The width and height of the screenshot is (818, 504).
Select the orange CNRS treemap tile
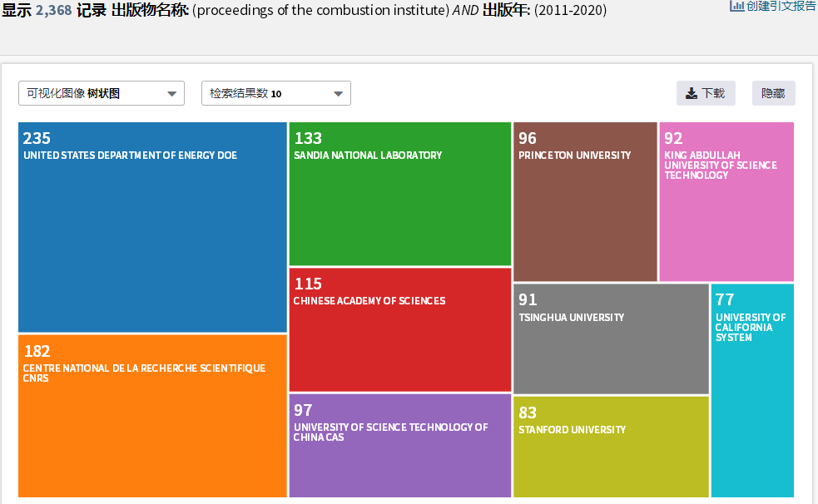click(x=152, y=416)
